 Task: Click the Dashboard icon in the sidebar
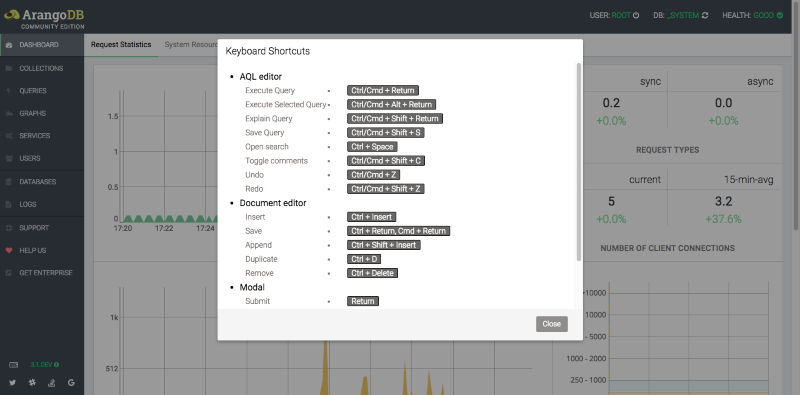(x=9, y=45)
